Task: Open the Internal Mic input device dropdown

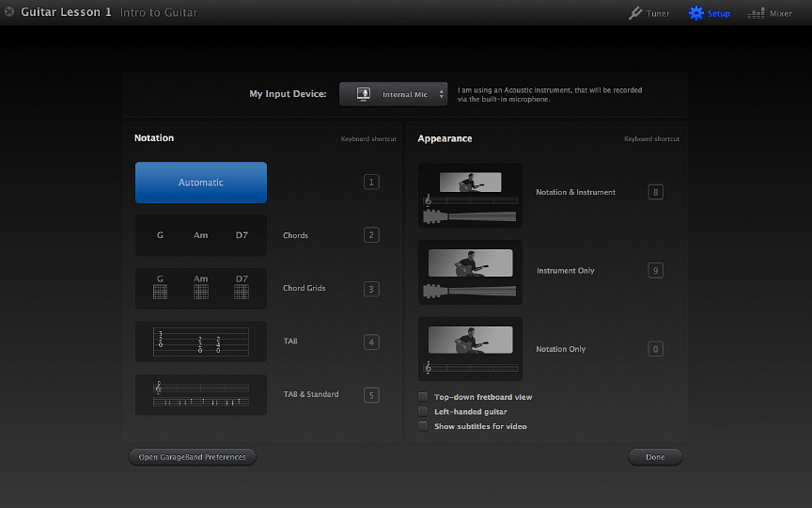Action: click(394, 94)
